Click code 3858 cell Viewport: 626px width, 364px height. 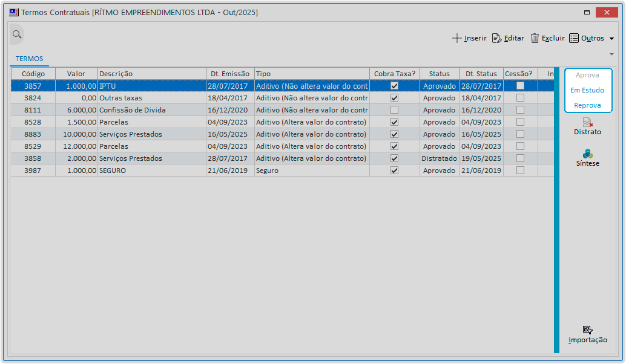(x=33, y=158)
